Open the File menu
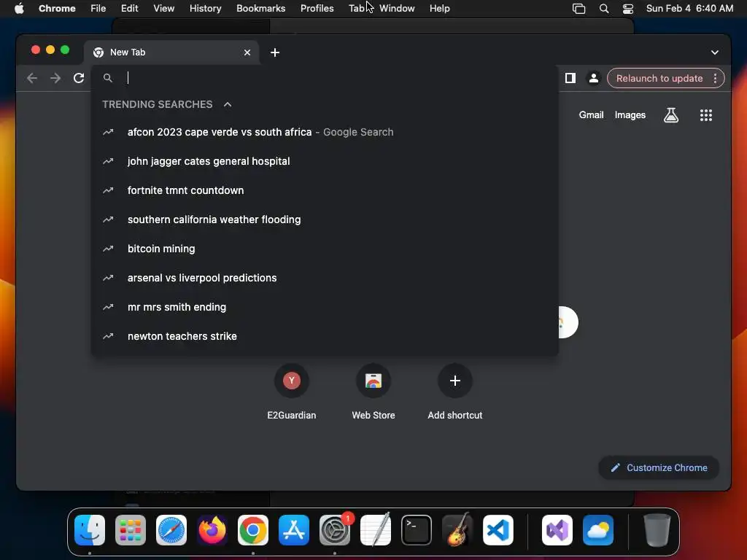This screenshot has height=560, width=747. pyautogui.click(x=98, y=9)
